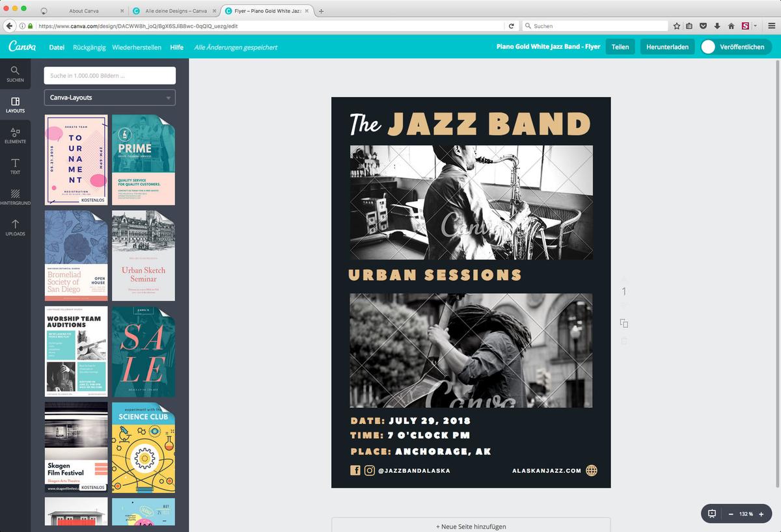781x532 pixels.
Task: Click the browser back button
Action: coord(9,26)
